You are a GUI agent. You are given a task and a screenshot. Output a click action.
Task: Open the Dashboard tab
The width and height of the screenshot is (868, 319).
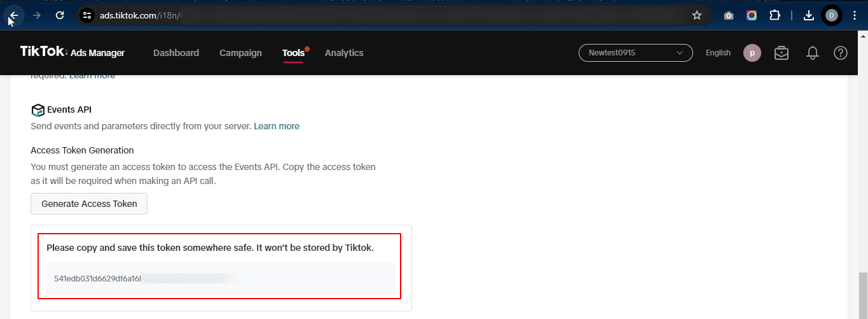[176, 53]
